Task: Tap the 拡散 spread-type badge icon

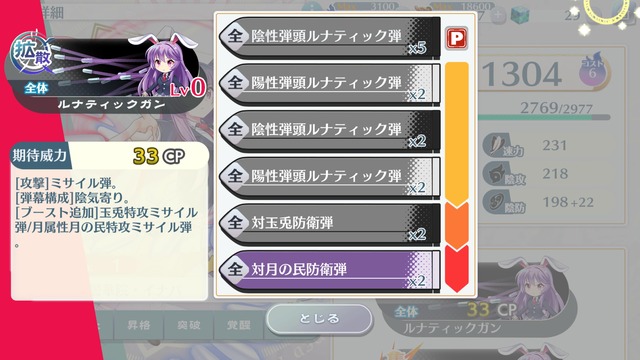Action: (32, 53)
